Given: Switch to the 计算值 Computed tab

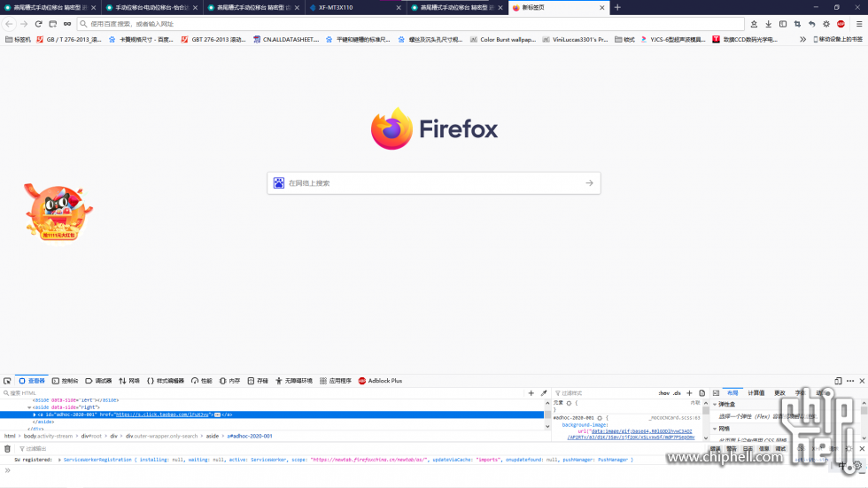Looking at the screenshot, I should [x=756, y=393].
